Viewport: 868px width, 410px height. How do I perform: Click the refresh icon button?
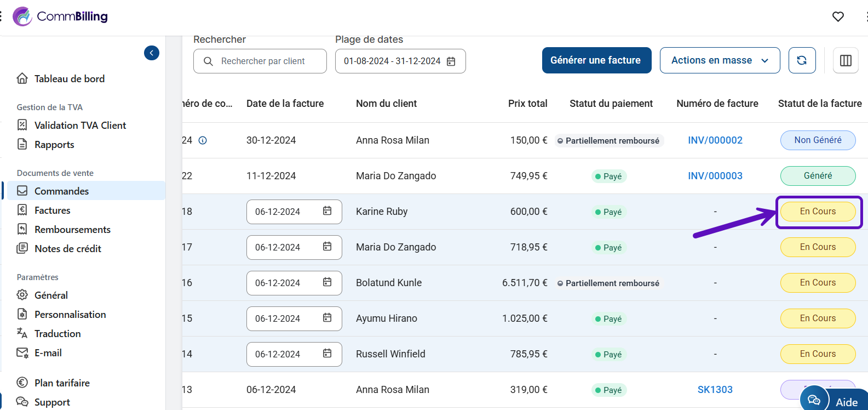(x=802, y=60)
